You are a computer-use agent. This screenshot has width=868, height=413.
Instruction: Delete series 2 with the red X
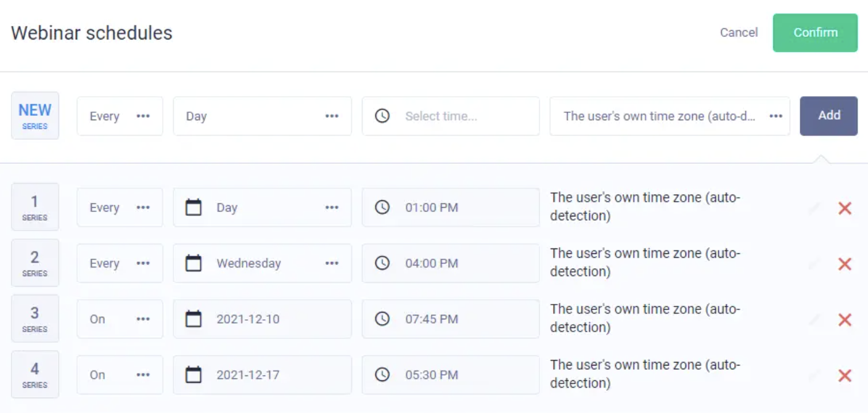pyautogui.click(x=845, y=264)
